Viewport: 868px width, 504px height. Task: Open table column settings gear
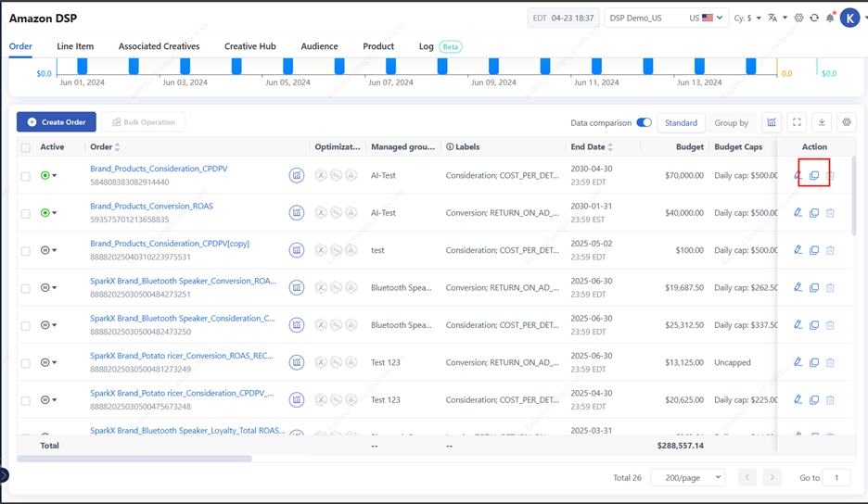click(x=845, y=122)
